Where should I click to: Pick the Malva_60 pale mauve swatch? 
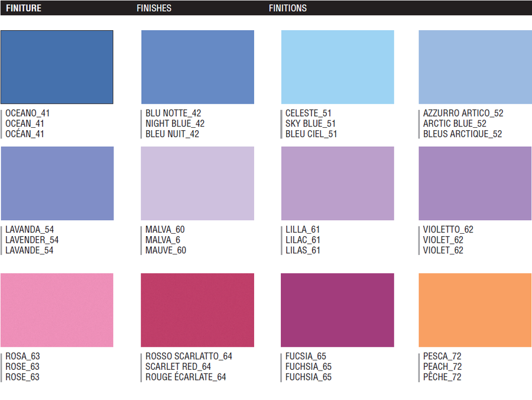[x=197, y=183]
